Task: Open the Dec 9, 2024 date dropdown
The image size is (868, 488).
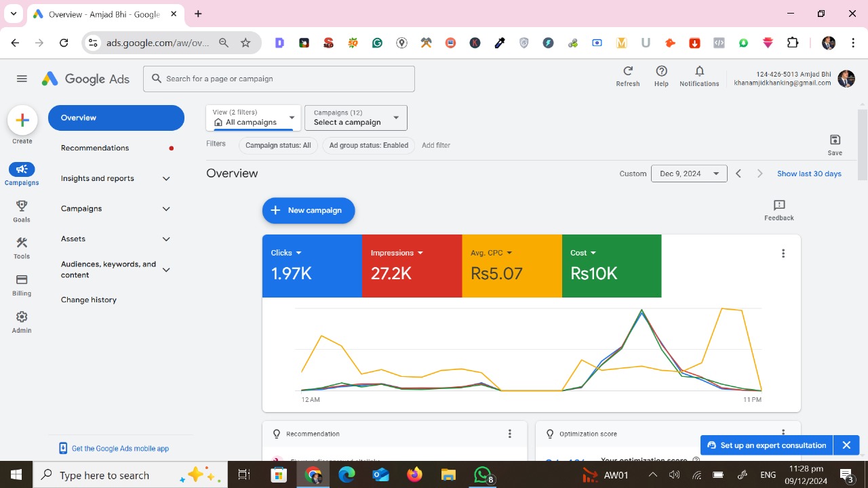Action: 689,174
